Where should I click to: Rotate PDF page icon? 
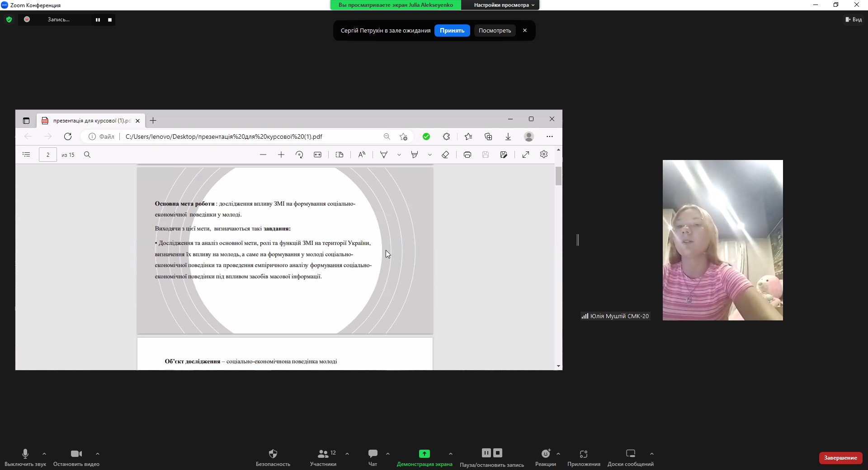tap(299, 155)
